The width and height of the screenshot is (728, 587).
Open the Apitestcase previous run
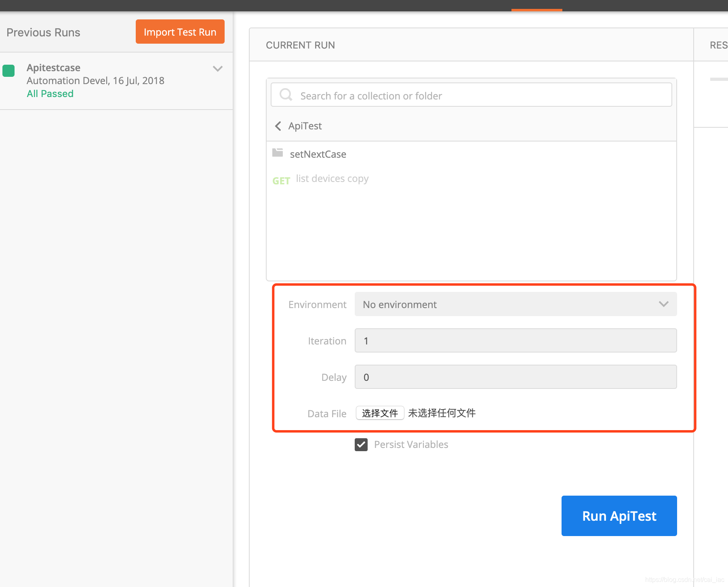116,81
